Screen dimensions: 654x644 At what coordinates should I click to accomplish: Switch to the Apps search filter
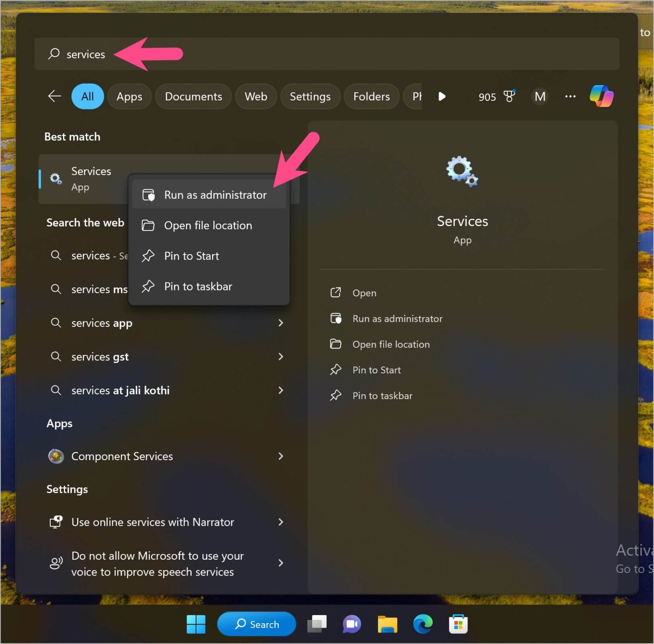129,96
